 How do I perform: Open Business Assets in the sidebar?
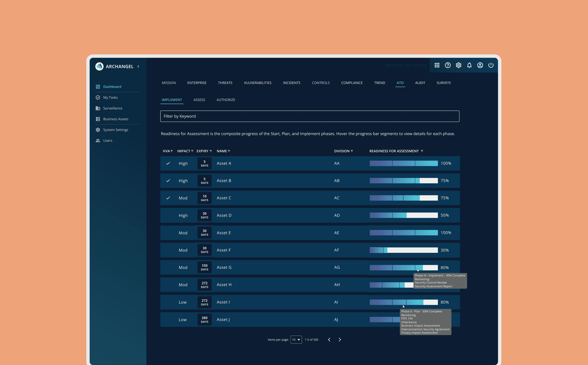(116, 119)
